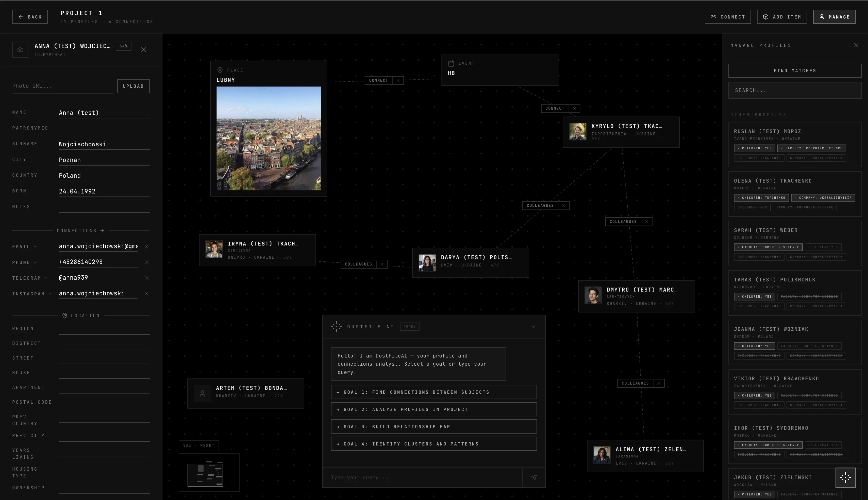This screenshot has height=500, width=868.
Task: Select the Iryna (test) Tkach profile card
Action: tap(257, 250)
